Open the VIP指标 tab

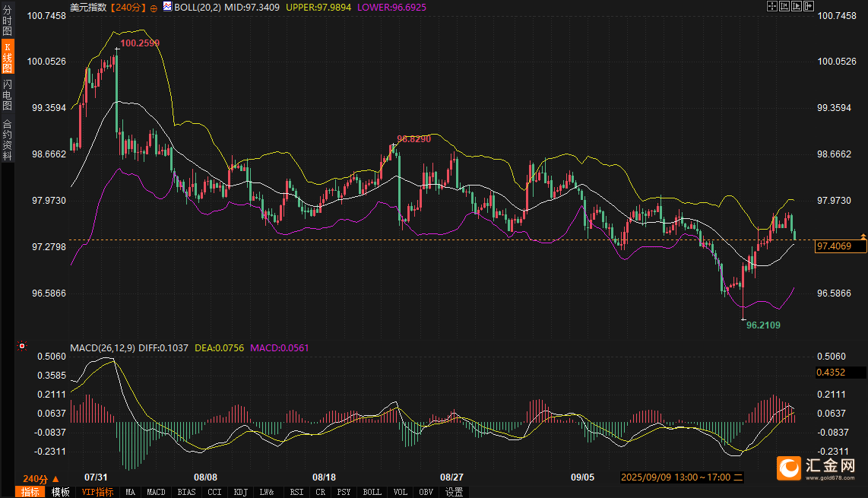pos(97,492)
